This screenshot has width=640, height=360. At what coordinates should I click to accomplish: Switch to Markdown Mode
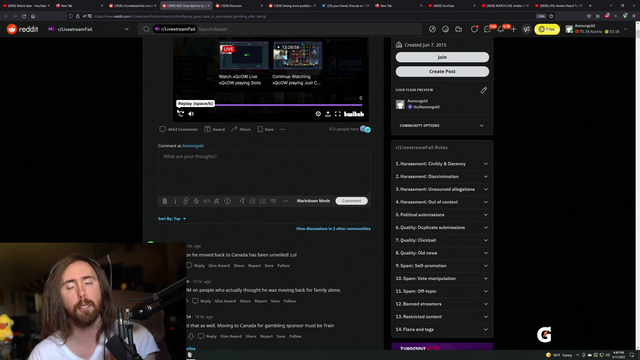click(x=313, y=201)
